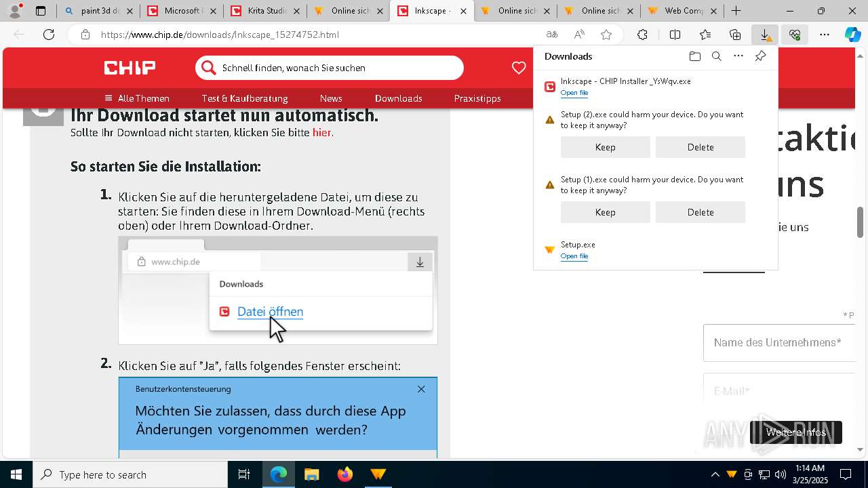Open Collections from the toolbar

(735, 35)
